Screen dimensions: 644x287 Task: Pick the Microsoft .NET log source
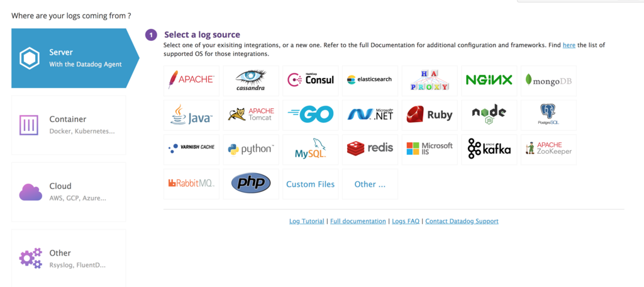pos(370,115)
